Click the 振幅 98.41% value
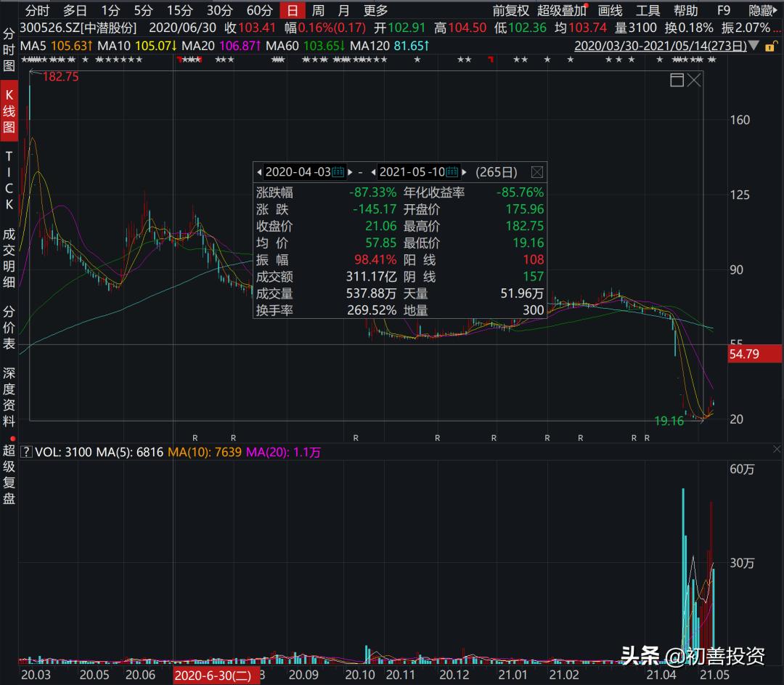This screenshot has height=685, width=784. (375, 259)
